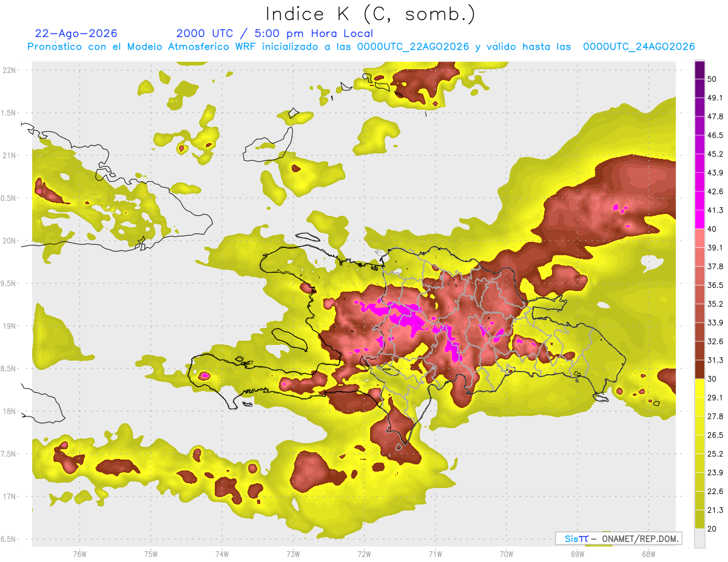Click the legend value '45.2'
The height and width of the screenshot is (562, 728).
click(x=715, y=154)
